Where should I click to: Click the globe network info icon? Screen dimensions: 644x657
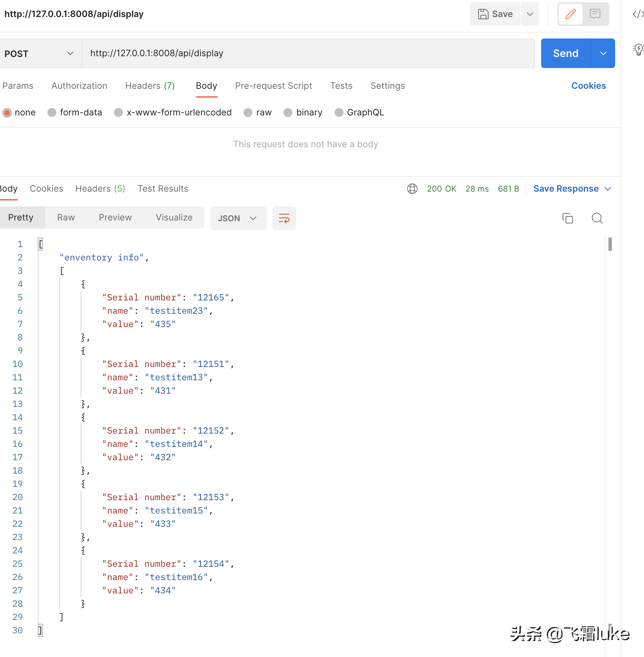pyautogui.click(x=412, y=189)
